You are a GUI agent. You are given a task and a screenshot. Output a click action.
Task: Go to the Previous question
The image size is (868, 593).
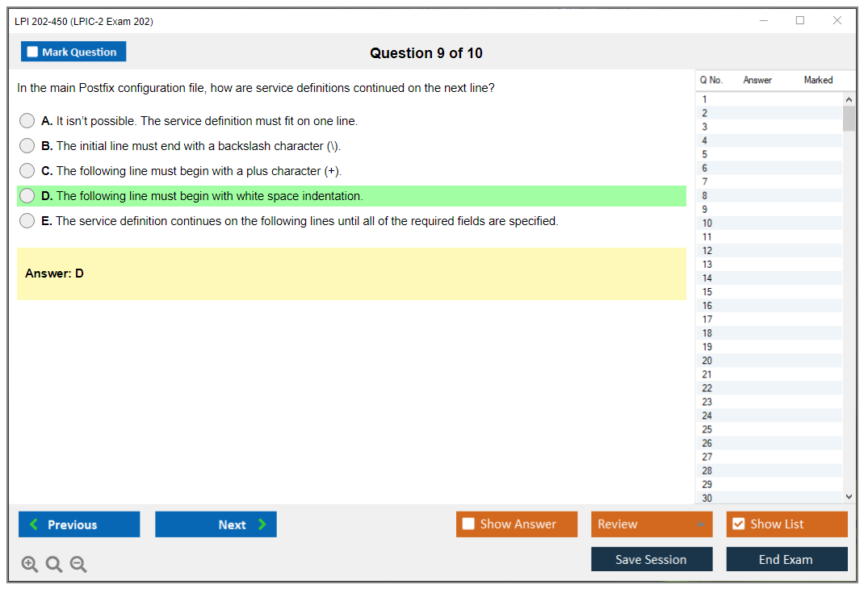point(79,524)
